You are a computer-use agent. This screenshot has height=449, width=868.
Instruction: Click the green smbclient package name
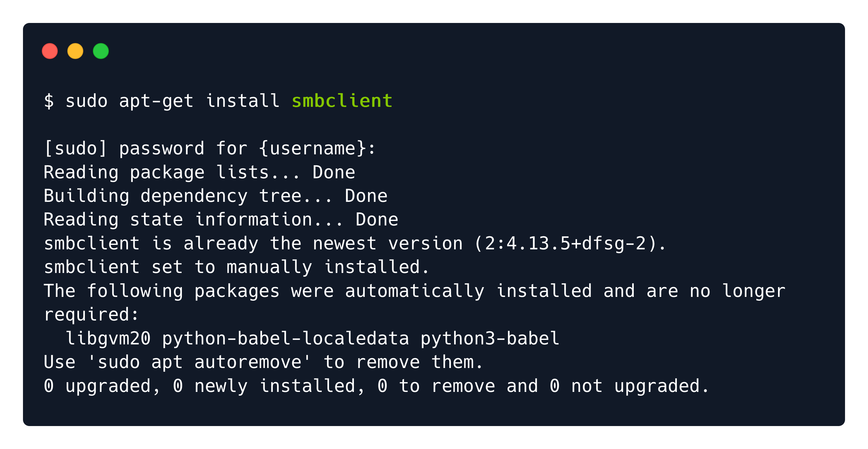342,101
